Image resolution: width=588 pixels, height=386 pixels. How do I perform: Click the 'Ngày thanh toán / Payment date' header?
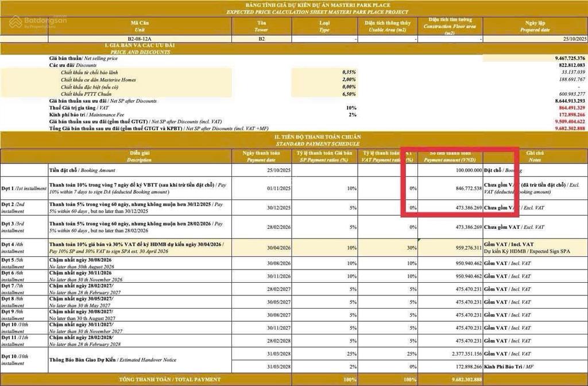point(261,156)
